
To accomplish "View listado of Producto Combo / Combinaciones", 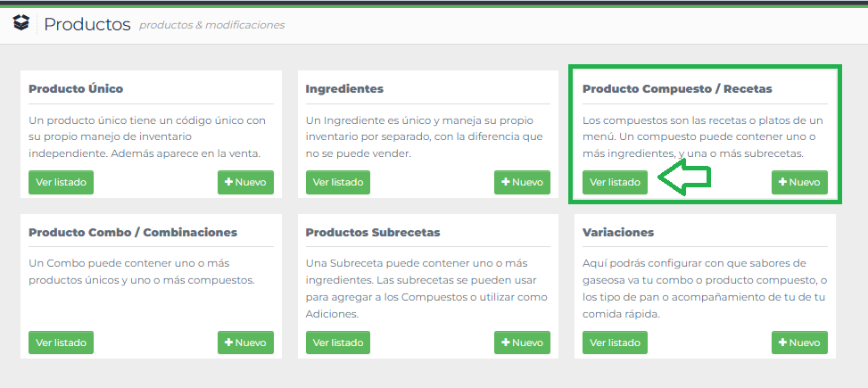I will click(61, 343).
